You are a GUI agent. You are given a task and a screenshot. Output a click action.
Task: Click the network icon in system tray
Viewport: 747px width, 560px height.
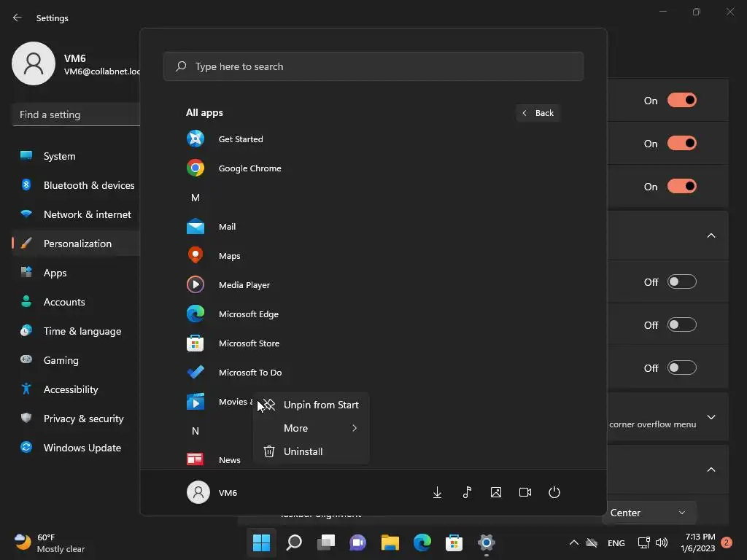643,542
